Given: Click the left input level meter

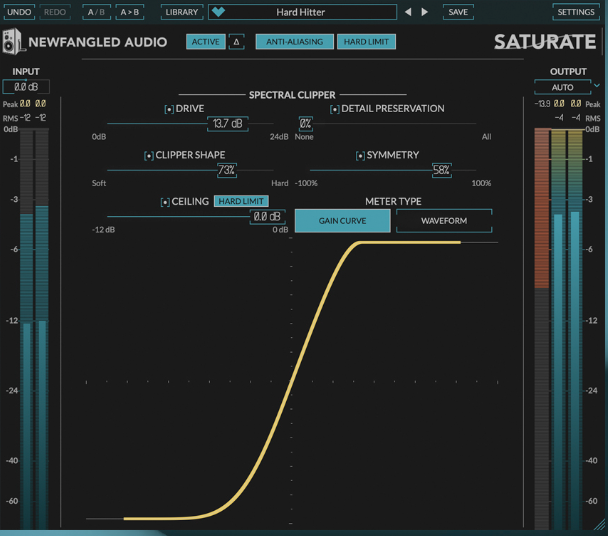Looking at the screenshot, I should click(x=26, y=329).
